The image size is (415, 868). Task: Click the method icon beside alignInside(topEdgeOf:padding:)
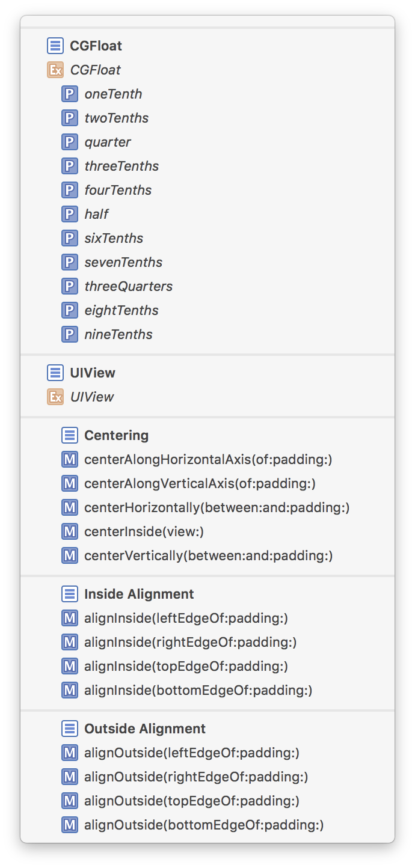(70, 666)
